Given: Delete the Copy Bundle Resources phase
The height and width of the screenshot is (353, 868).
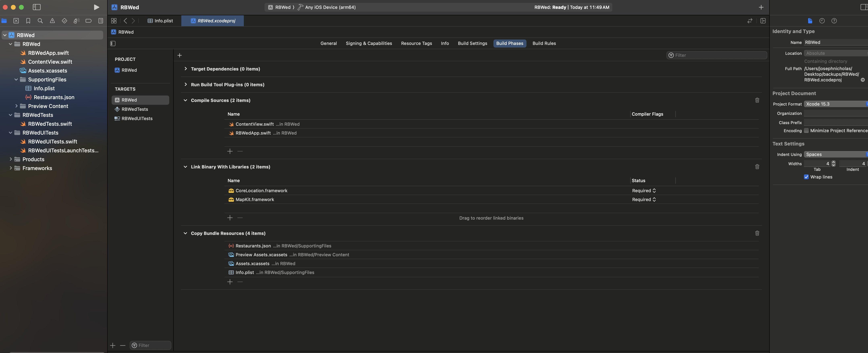Looking at the screenshot, I should tap(757, 233).
